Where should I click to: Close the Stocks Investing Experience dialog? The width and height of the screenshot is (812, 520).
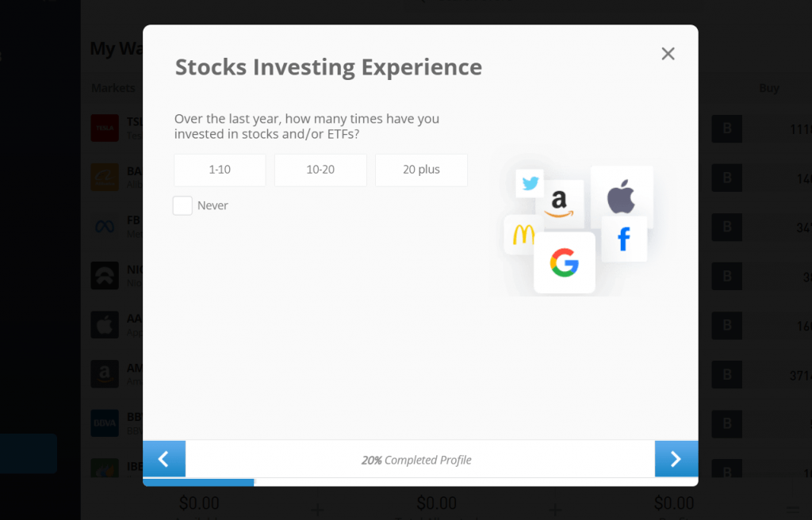(x=668, y=54)
